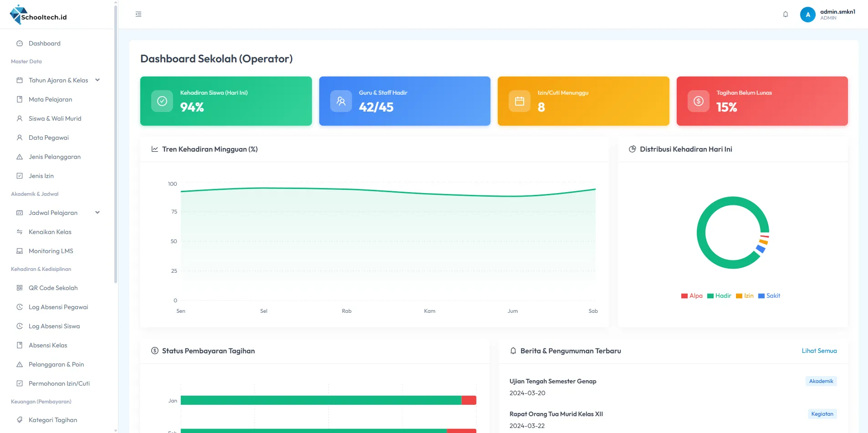
Task: Click the red portion of the Jan payment bar
Action: [x=469, y=401]
